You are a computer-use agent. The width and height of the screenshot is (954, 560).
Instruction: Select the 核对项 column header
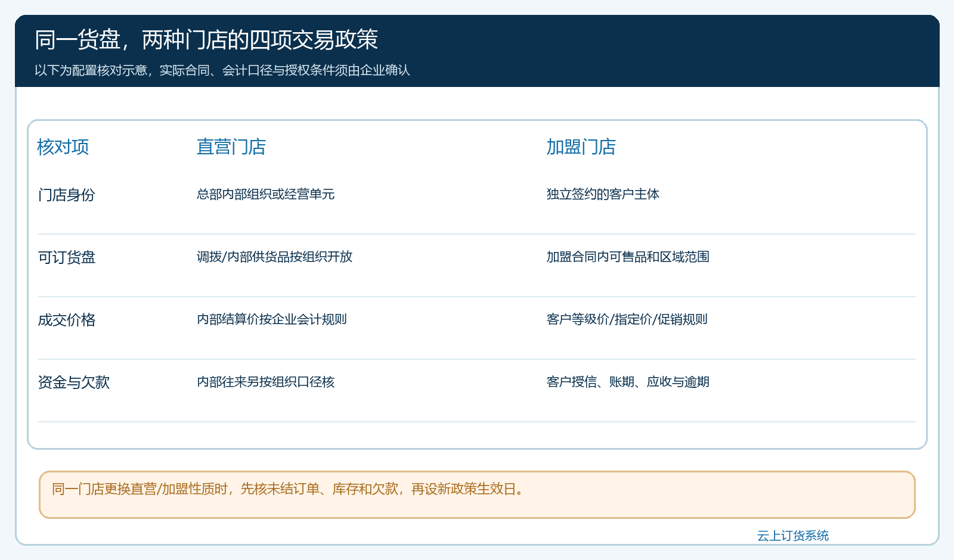[63, 147]
